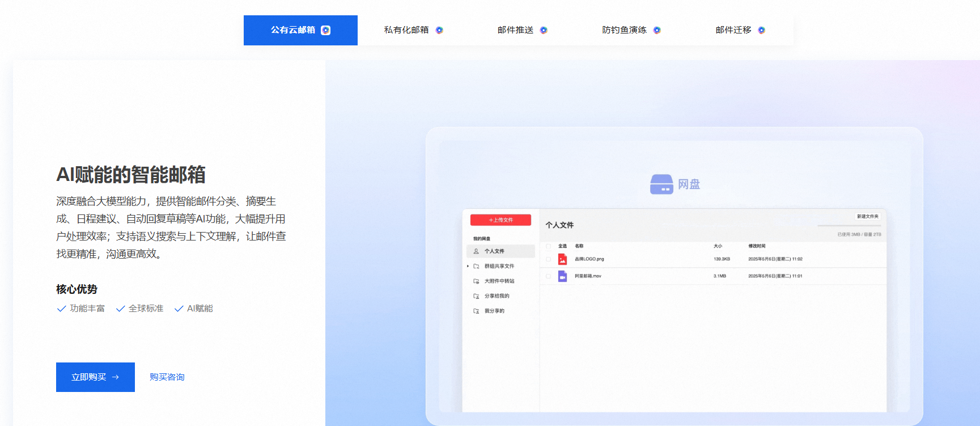980x426 pixels.
Task: Tick the 全选 select-all checkbox
Action: coord(548,246)
